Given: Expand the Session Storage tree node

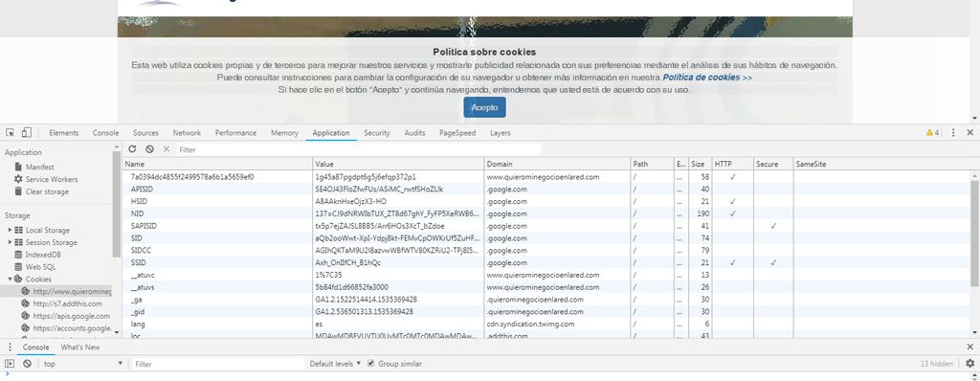Looking at the screenshot, I should [x=10, y=242].
